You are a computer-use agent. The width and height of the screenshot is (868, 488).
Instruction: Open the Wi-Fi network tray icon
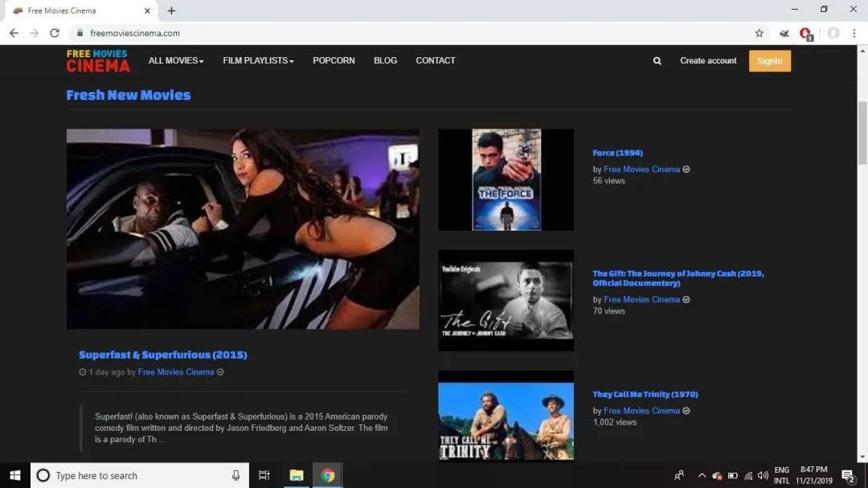pyautogui.click(x=748, y=475)
